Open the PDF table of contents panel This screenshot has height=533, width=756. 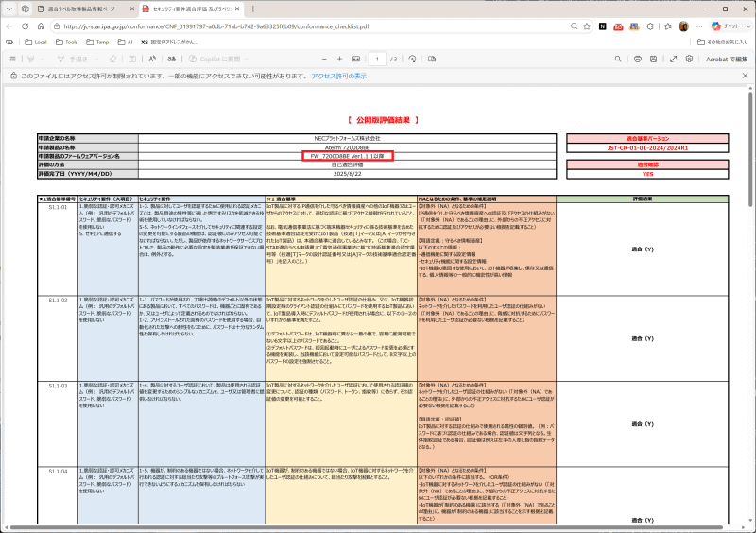click(x=12, y=59)
